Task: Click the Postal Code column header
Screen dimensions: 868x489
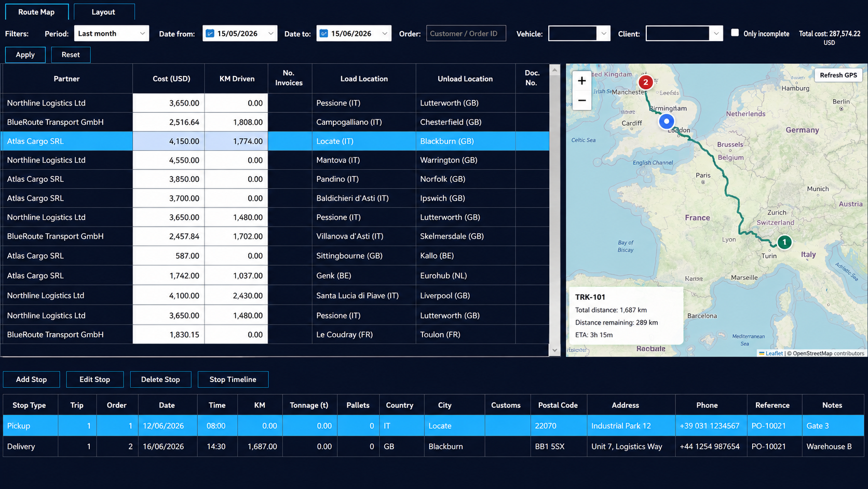Action: point(558,405)
